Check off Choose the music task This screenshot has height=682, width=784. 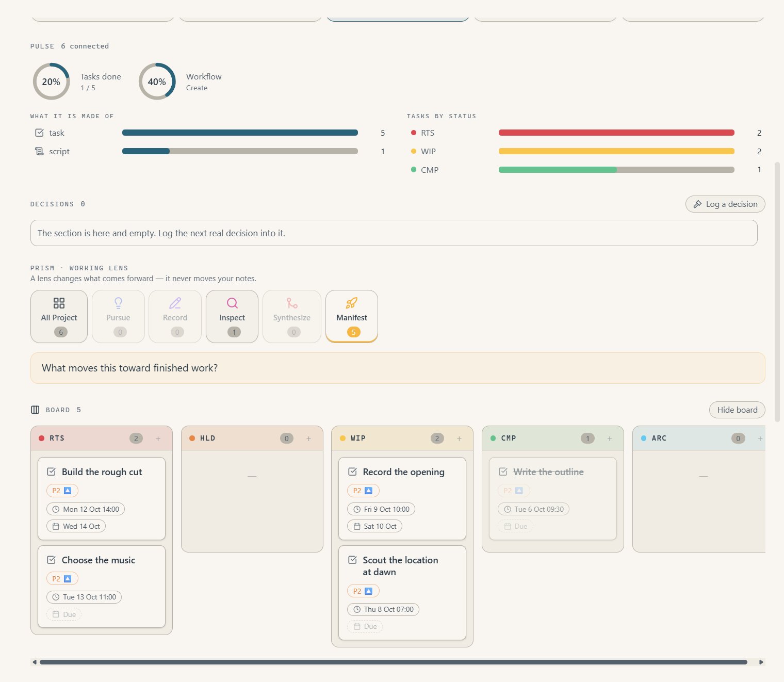tap(52, 560)
